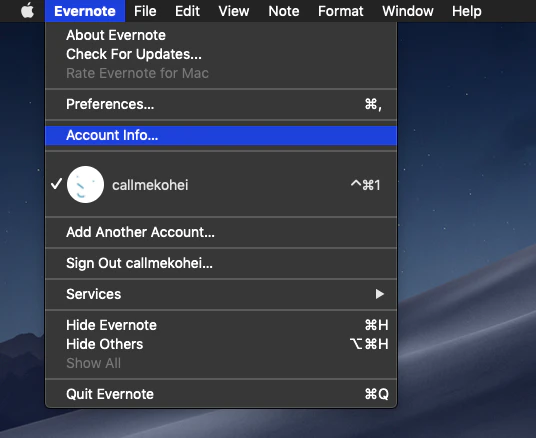Open the Note menu
The height and width of the screenshot is (438, 536).
click(x=284, y=11)
